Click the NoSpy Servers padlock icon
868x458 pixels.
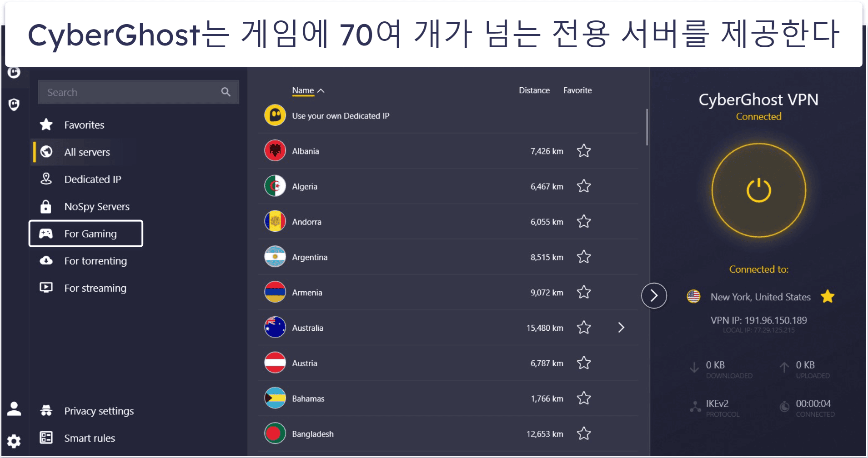click(x=46, y=206)
